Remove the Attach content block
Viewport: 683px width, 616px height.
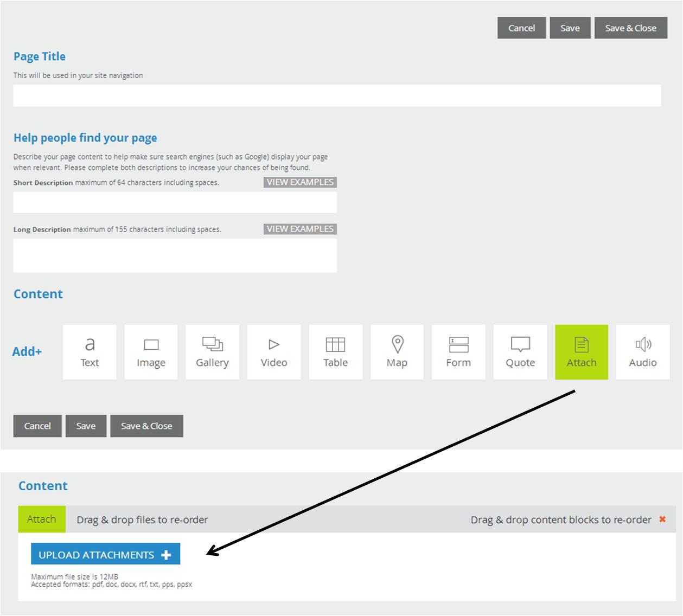(x=662, y=519)
